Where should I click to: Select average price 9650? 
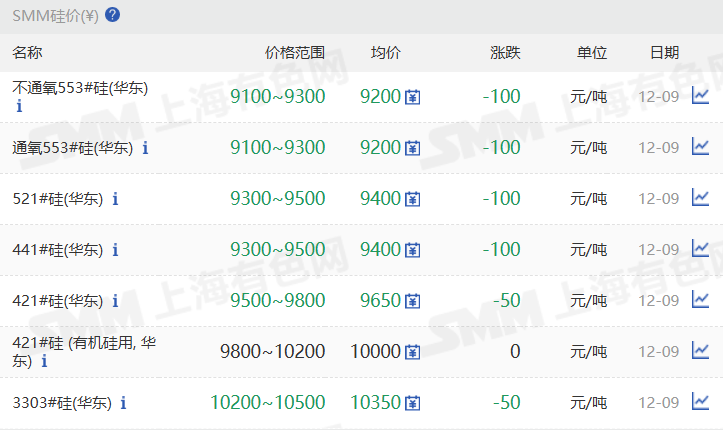tap(380, 300)
